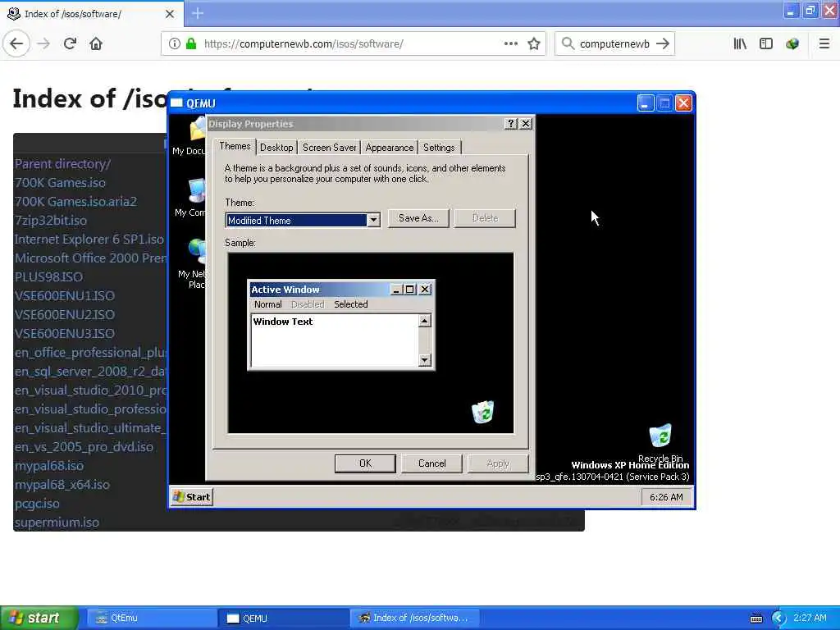Switch to the Themes tab
This screenshot has height=630, width=840.
coord(235,146)
